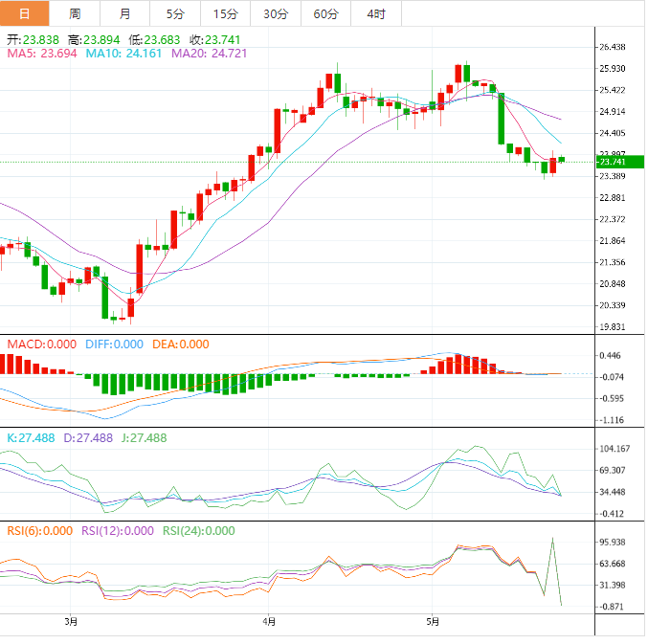The width and height of the screenshot is (648, 644).
Task: Click the 34.448 KDJ axis label
Action: (x=613, y=492)
